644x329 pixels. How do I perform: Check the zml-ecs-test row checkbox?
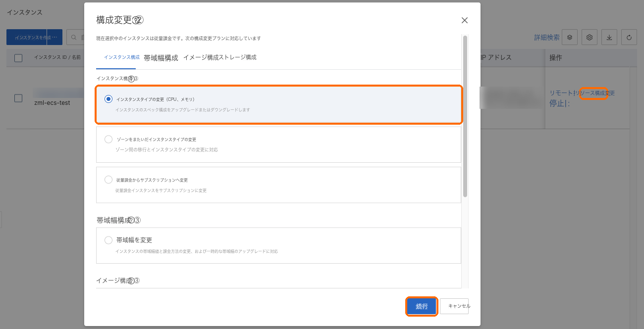pyautogui.click(x=18, y=98)
